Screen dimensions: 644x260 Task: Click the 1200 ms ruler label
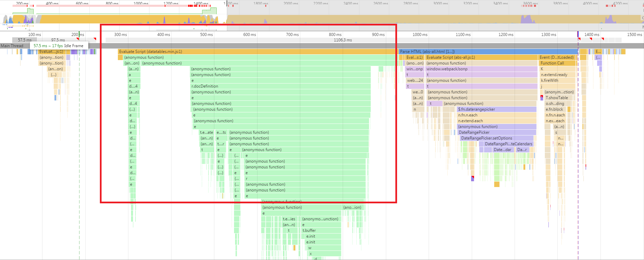(506, 35)
